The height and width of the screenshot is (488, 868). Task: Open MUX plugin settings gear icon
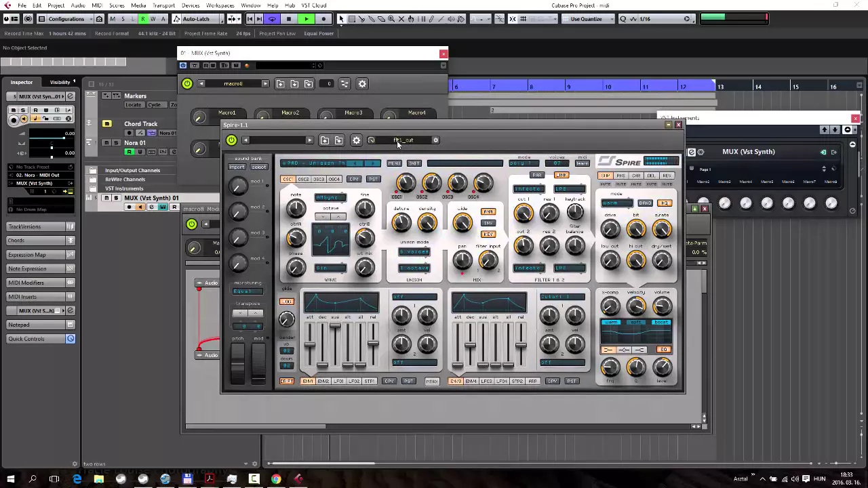[x=362, y=84]
